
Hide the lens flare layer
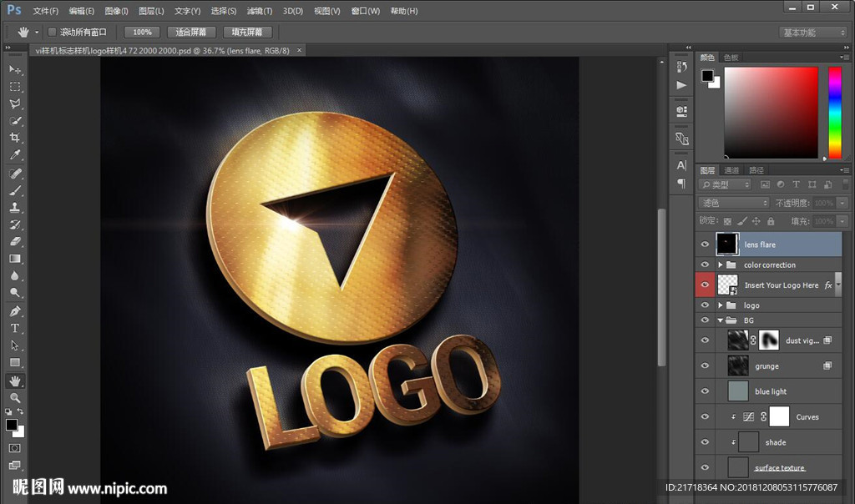706,244
